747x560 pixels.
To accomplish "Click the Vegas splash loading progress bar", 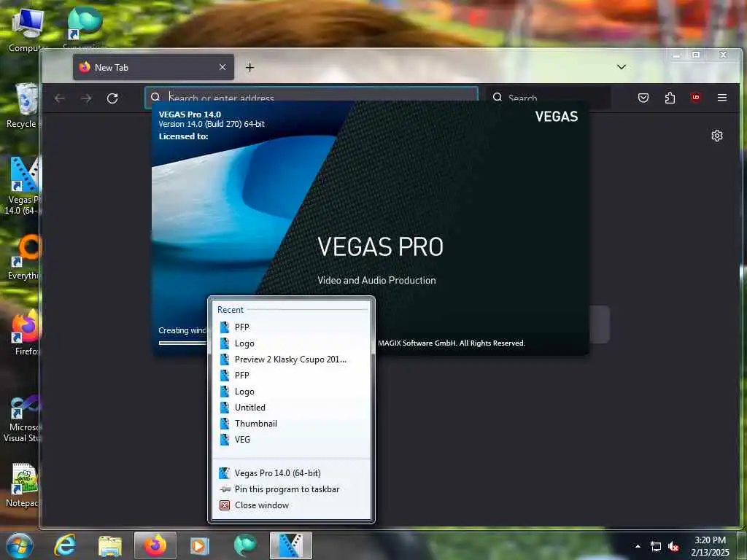I will 183,343.
